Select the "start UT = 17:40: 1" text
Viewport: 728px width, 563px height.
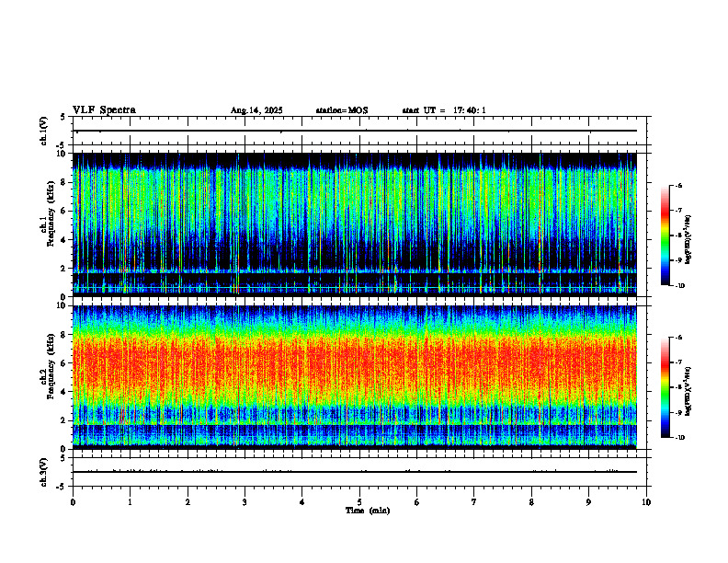pyautogui.click(x=444, y=110)
